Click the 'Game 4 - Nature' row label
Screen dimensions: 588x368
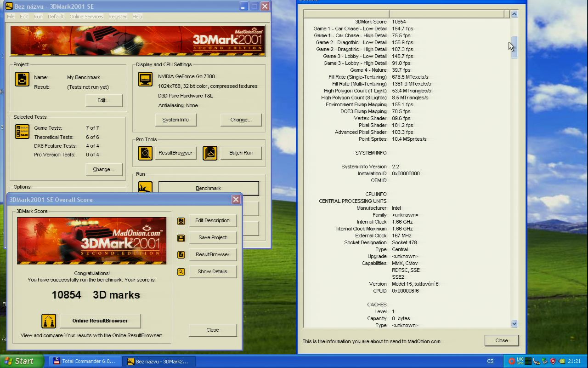(368, 70)
